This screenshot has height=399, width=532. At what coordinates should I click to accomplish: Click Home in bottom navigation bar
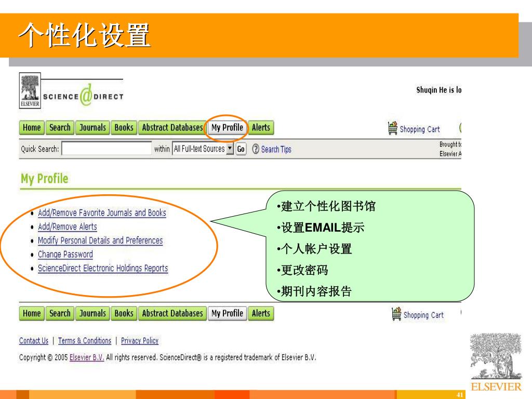click(x=32, y=313)
